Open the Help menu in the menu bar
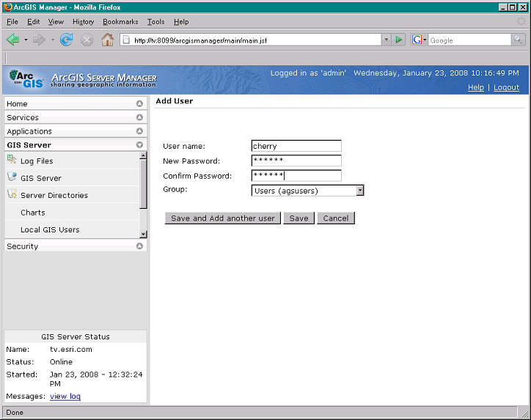This screenshot has width=531, height=420. tap(181, 22)
